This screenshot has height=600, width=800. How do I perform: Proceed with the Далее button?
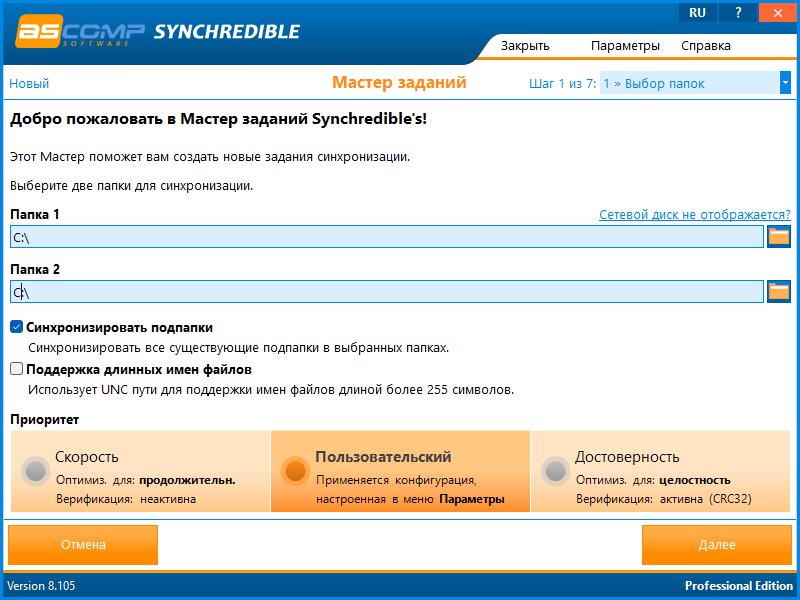[717, 545]
